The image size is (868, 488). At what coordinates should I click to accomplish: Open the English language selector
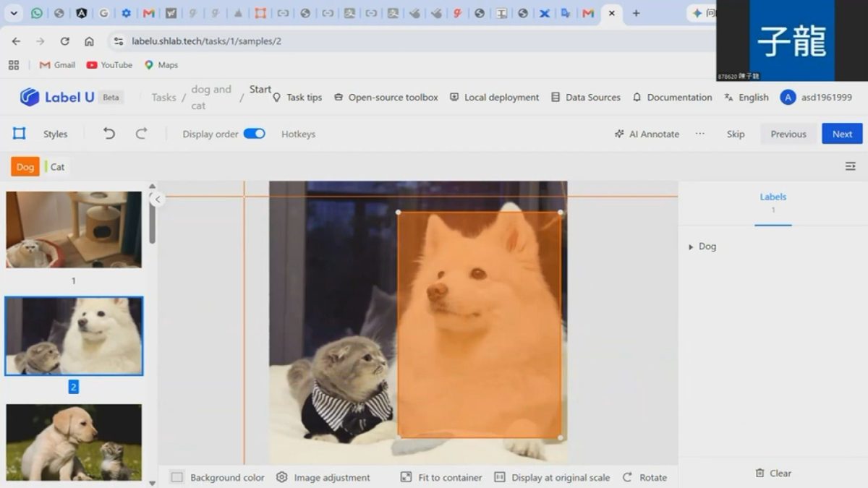click(x=746, y=98)
